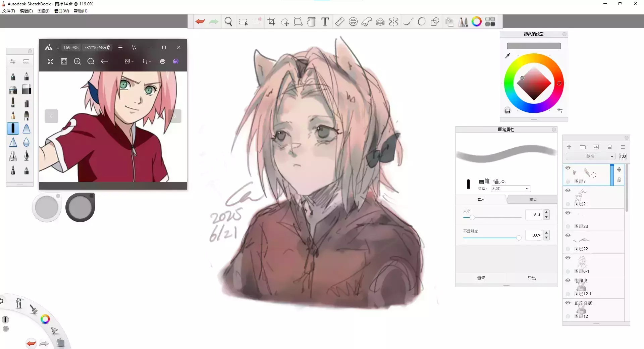Click the eyedropper in Color Editor
644x349 pixels.
pyautogui.click(x=508, y=55)
